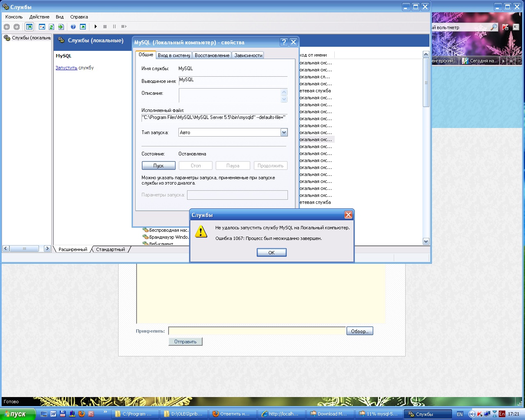
Task: Click services list scroll up arrow
Action: 426,55
